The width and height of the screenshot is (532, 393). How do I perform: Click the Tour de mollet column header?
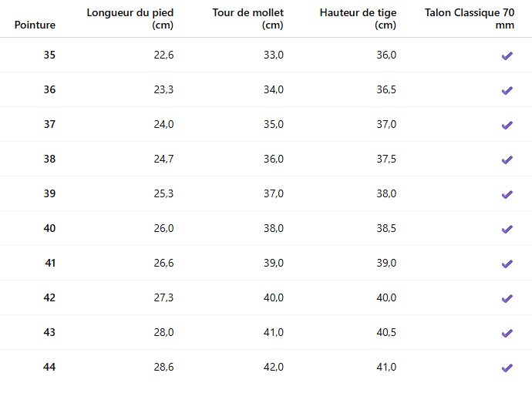248,18
